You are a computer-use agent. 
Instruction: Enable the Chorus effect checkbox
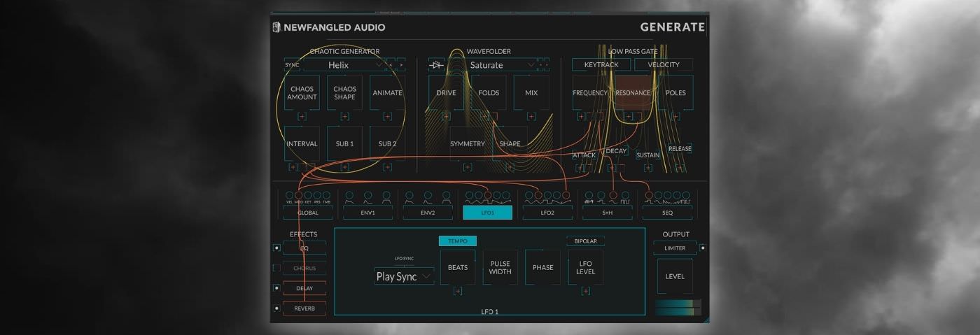(x=276, y=268)
